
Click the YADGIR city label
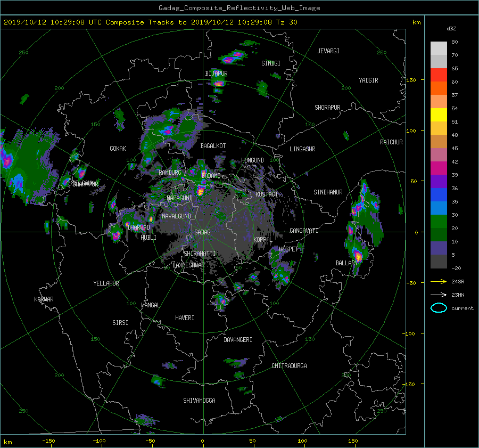tap(368, 80)
